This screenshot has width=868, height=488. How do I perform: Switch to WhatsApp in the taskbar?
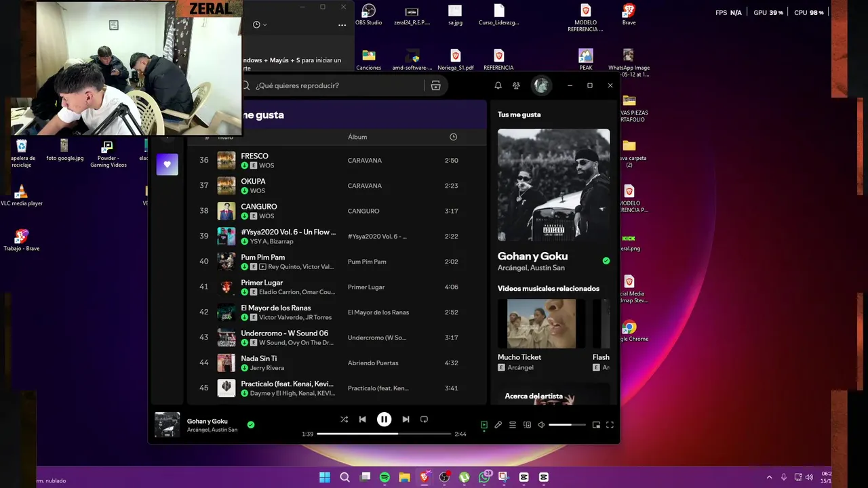[x=484, y=477]
